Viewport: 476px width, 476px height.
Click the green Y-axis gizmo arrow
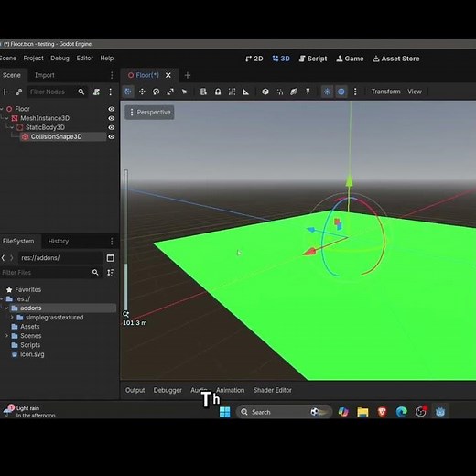[350, 180]
